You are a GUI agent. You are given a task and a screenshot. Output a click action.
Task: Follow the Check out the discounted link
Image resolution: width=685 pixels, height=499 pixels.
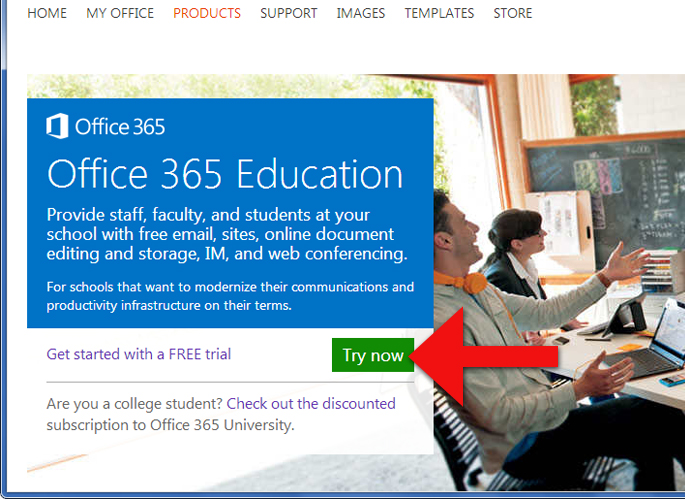[x=311, y=404]
